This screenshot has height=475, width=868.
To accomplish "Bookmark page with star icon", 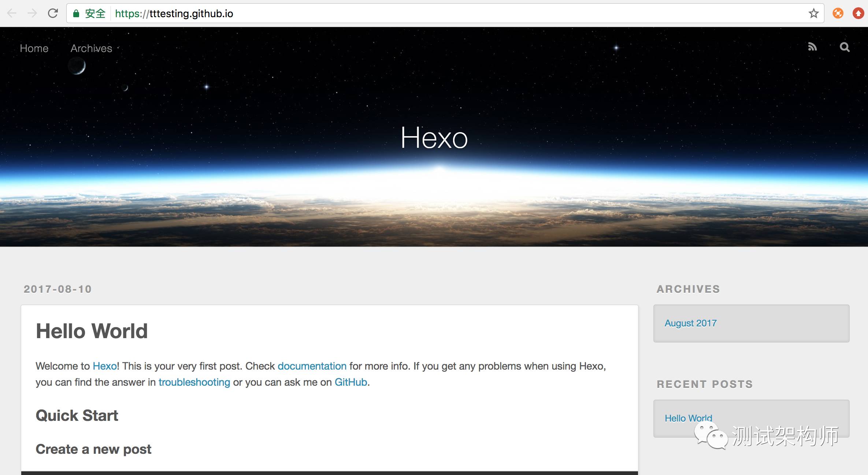I will (x=813, y=14).
